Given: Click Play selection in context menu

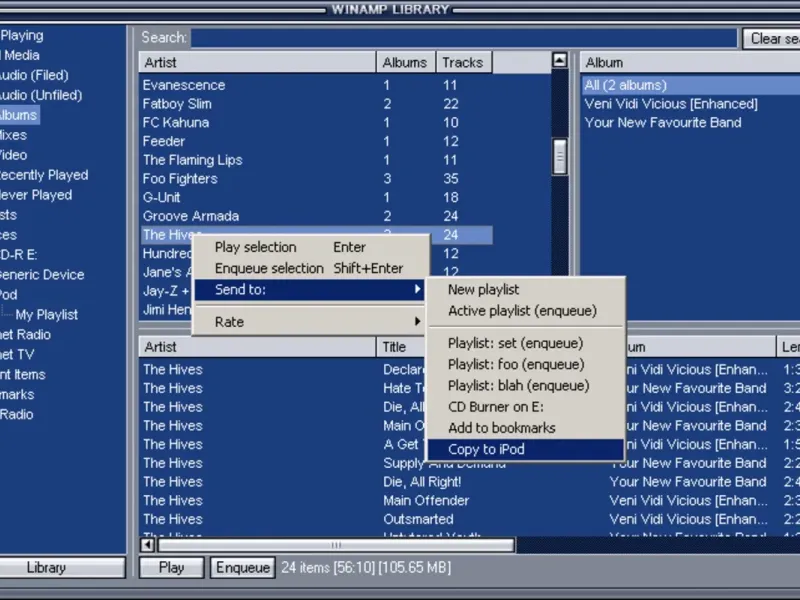Looking at the screenshot, I should click(x=310, y=247).
